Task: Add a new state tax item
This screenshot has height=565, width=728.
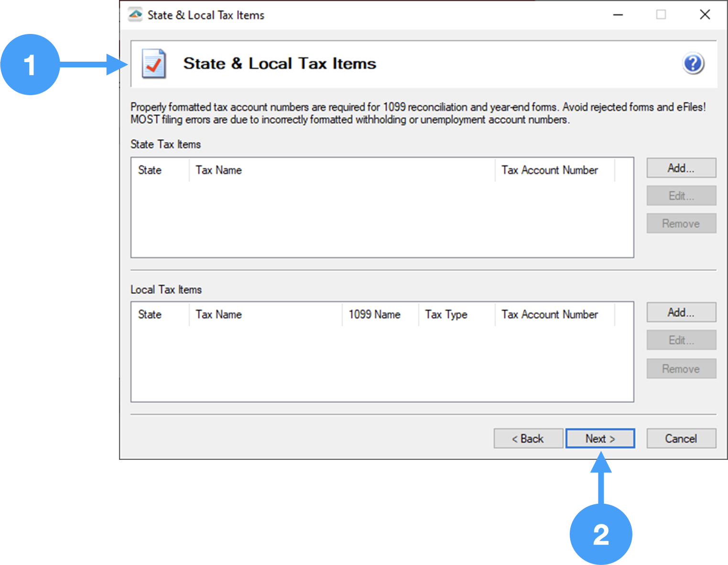Action: [681, 168]
